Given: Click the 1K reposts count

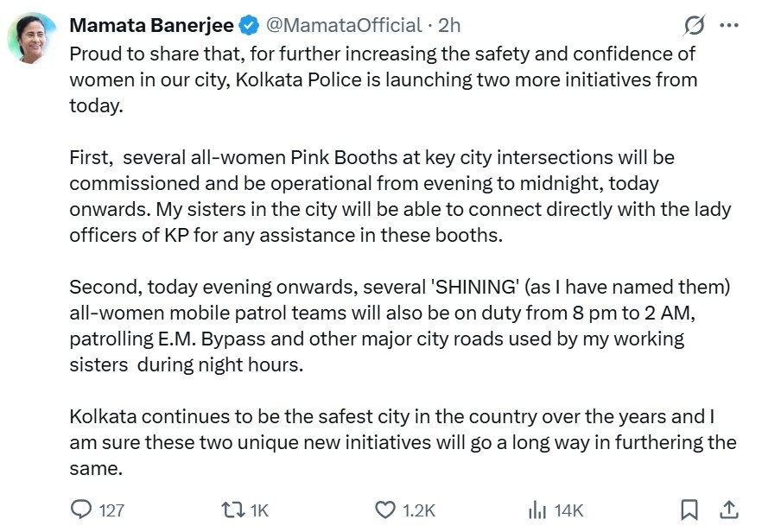Looking at the screenshot, I should [259, 510].
